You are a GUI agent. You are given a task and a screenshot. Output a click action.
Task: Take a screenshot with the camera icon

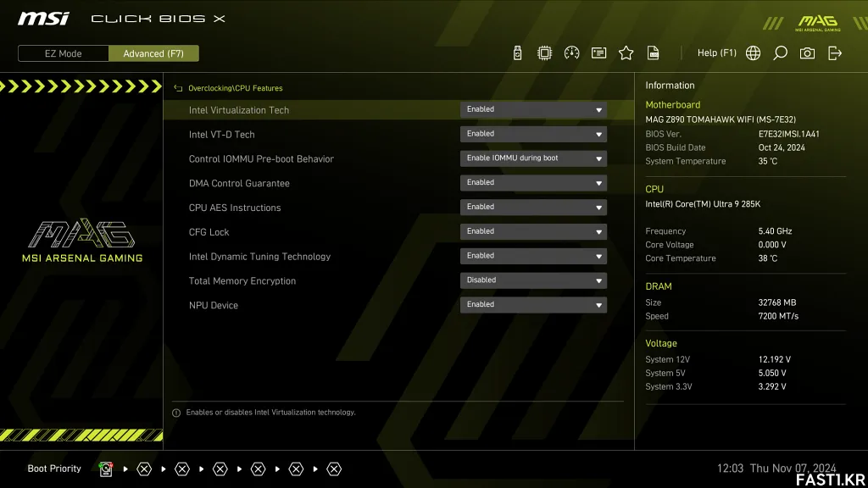click(807, 53)
